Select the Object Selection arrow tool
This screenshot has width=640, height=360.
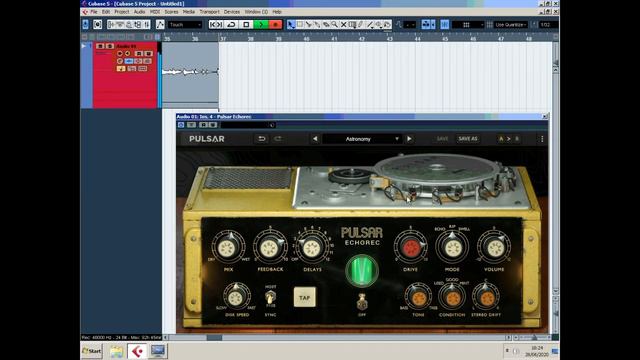click(x=291, y=24)
